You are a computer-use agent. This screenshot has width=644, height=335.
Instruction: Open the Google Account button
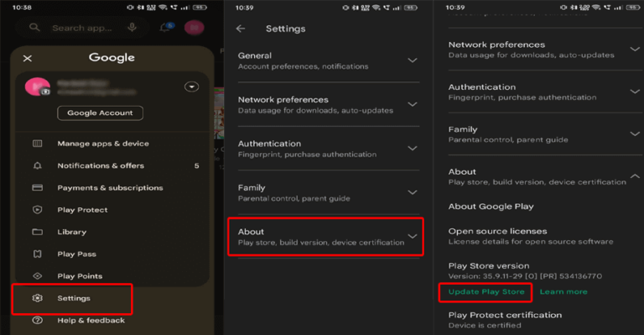(101, 113)
